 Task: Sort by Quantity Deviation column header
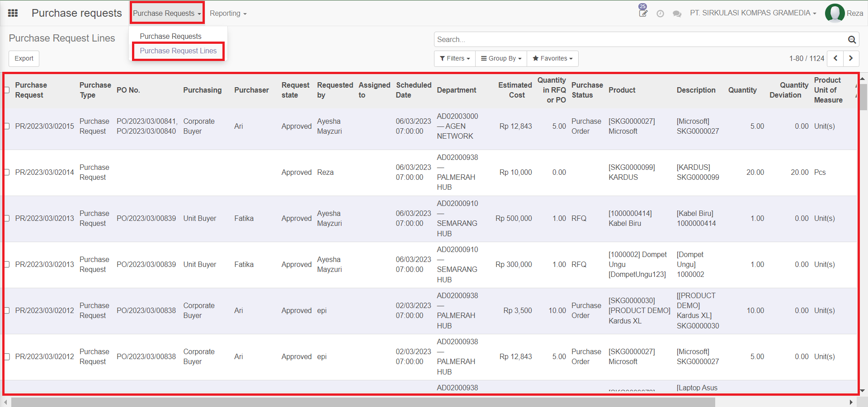click(789, 90)
